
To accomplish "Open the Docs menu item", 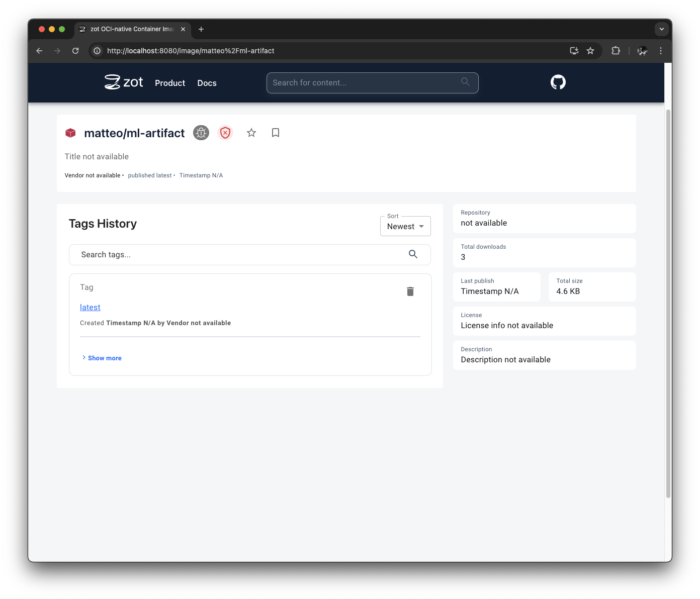I will [207, 83].
